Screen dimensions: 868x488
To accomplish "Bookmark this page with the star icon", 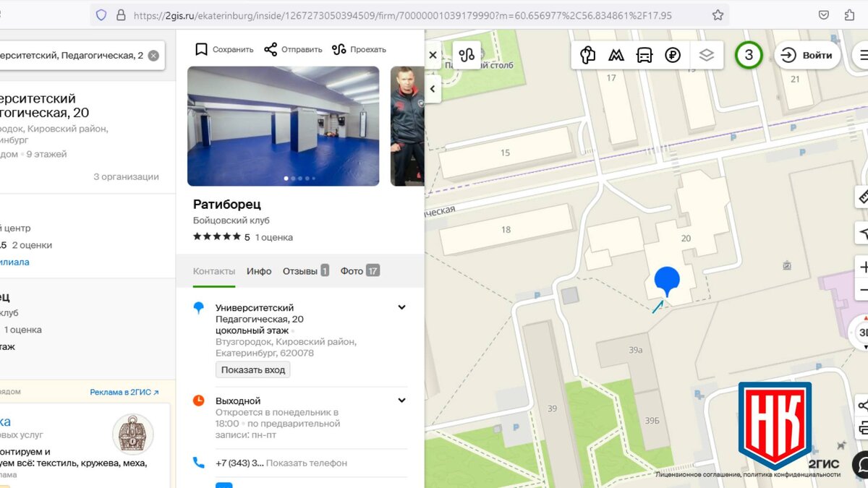I will pyautogui.click(x=718, y=14).
